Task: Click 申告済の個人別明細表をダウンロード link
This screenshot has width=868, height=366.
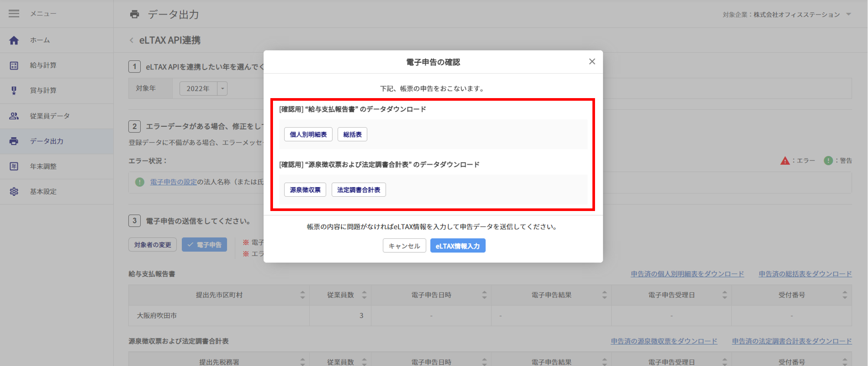Action: 687,274
